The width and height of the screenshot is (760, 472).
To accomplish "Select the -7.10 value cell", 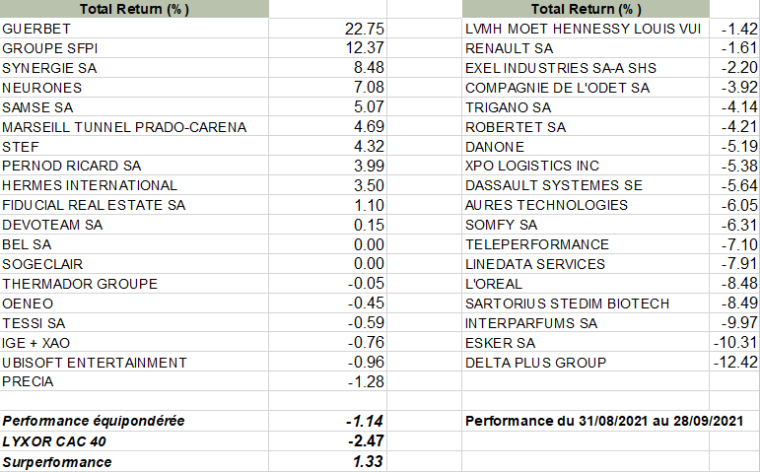I will [735, 245].
